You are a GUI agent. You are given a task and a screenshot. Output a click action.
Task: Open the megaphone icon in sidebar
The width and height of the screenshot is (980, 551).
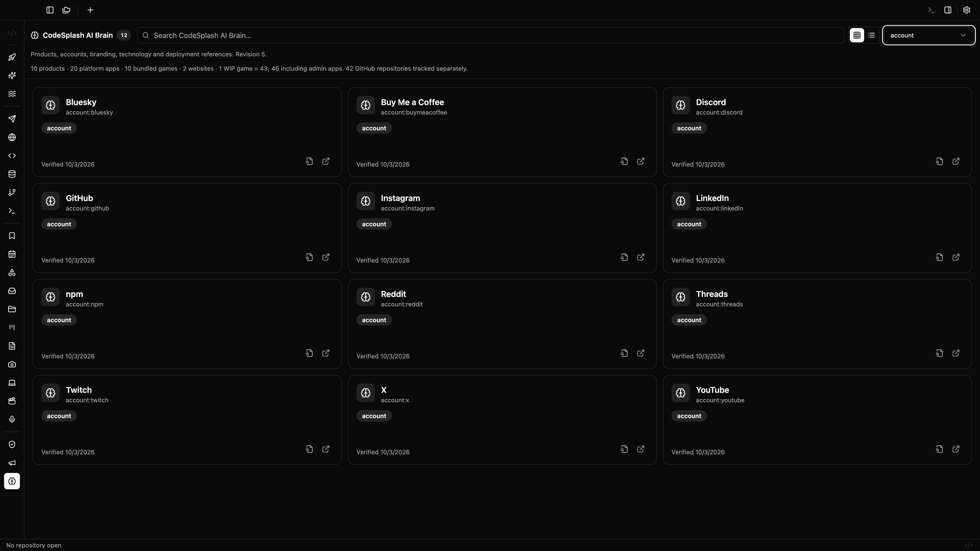pos(12,463)
